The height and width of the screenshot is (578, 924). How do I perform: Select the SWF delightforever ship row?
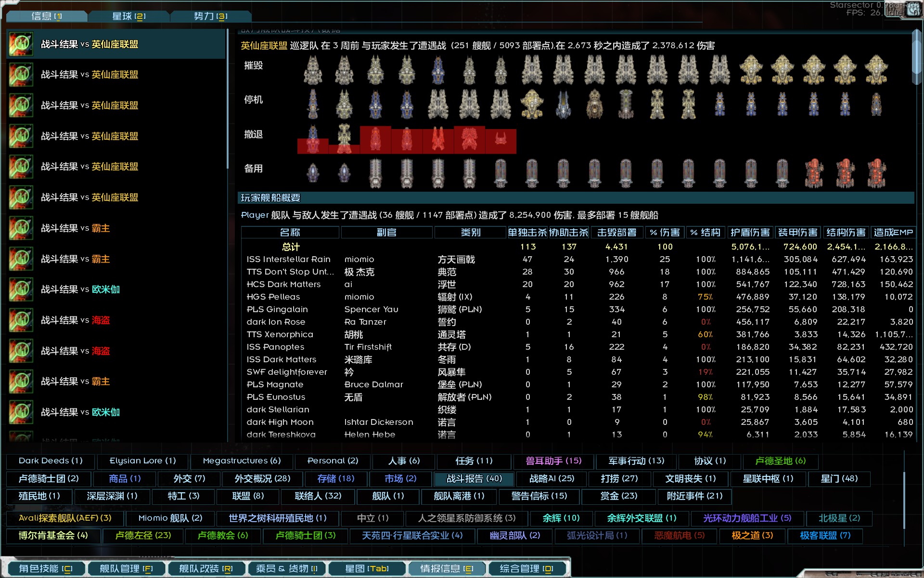[x=577, y=372]
